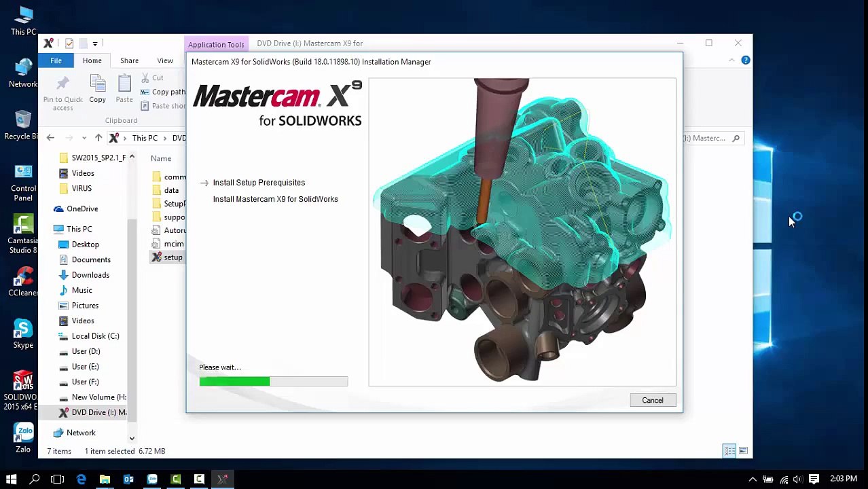Image resolution: width=868 pixels, height=489 pixels.
Task: Open taskbar Search
Action: [35, 479]
